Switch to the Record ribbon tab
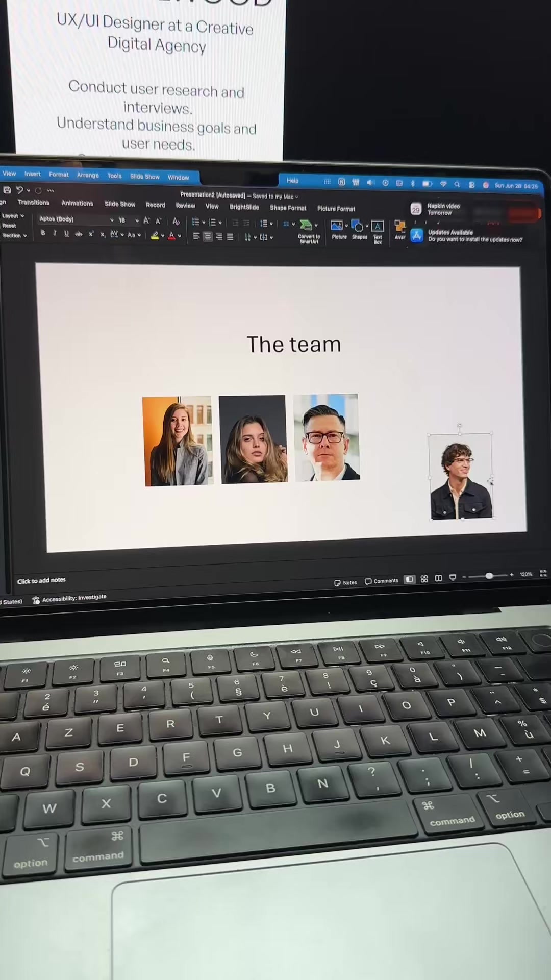This screenshot has height=980, width=551. 156,205
